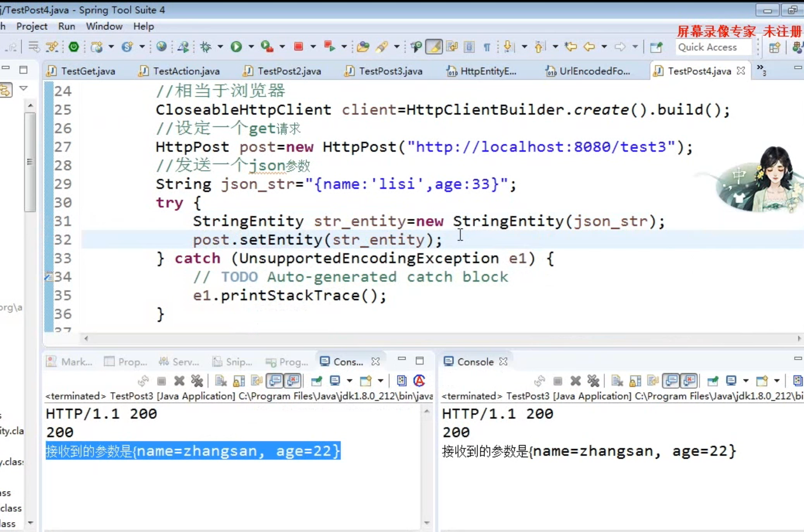Open the Run menu
Screen dimensions: 804x532
[67, 26]
